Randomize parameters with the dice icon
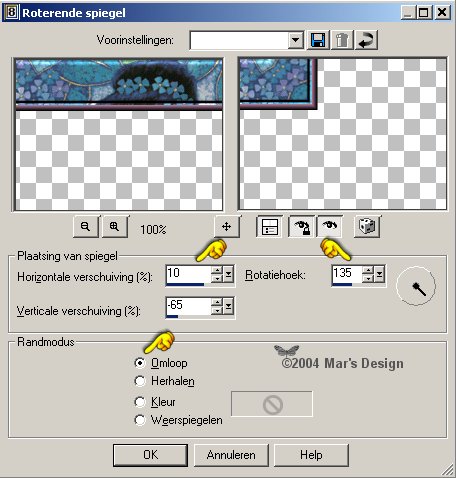Image resolution: width=456 pixels, height=478 pixels. [367, 227]
